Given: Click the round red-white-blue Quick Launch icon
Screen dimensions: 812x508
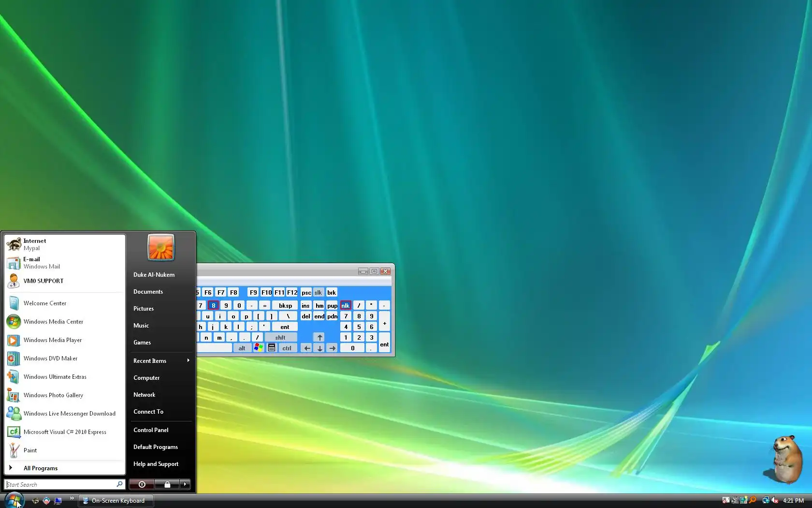Looking at the screenshot, I should tap(46, 501).
